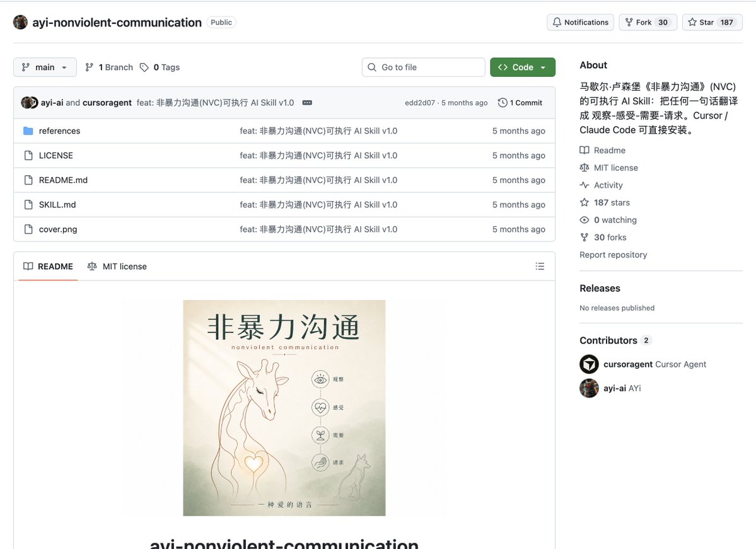Image resolution: width=756 pixels, height=549 pixels.
Task: Open the 0 watching link
Action: coord(615,220)
